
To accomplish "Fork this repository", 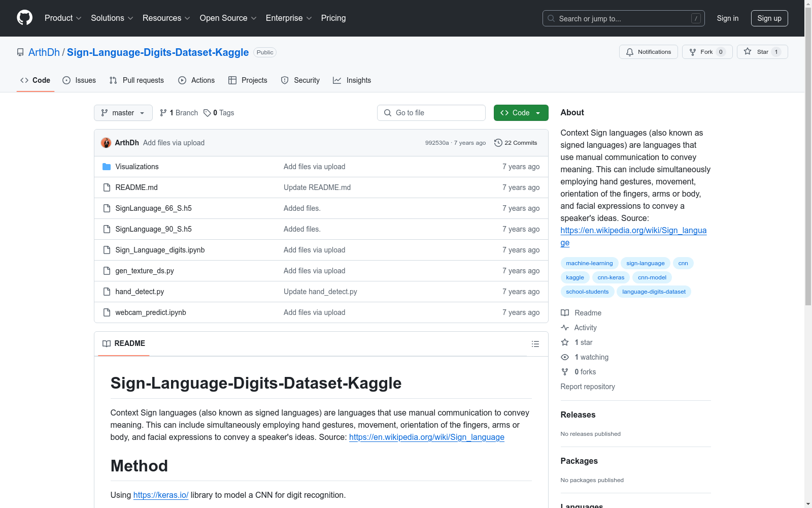I will 707,52.
